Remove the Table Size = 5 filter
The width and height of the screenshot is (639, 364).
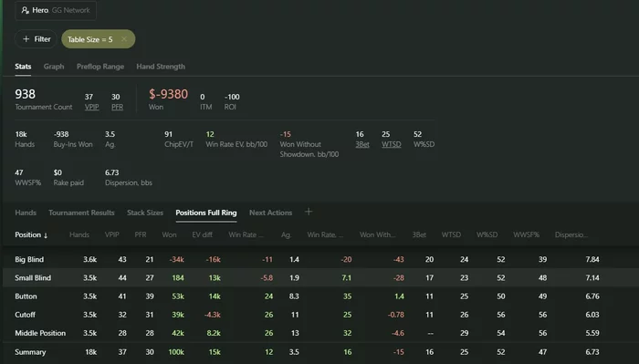tap(124, 39)
